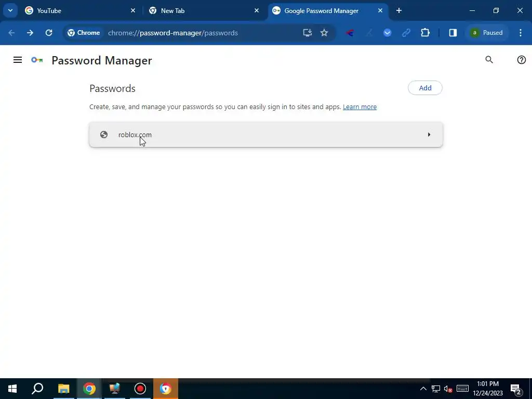532x399 pixels.
Task: Click the Add password button
Action: click(425, 88)
